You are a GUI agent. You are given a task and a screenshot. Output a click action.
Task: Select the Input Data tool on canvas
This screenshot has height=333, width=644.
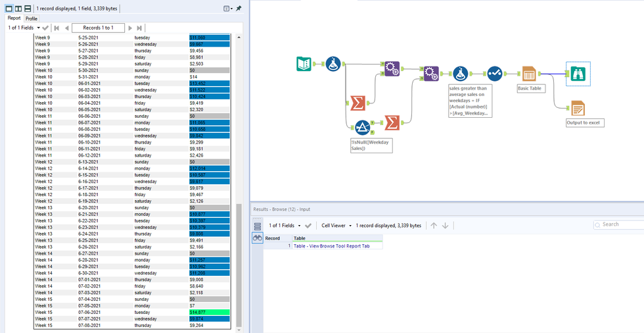[x=304, y=64]
